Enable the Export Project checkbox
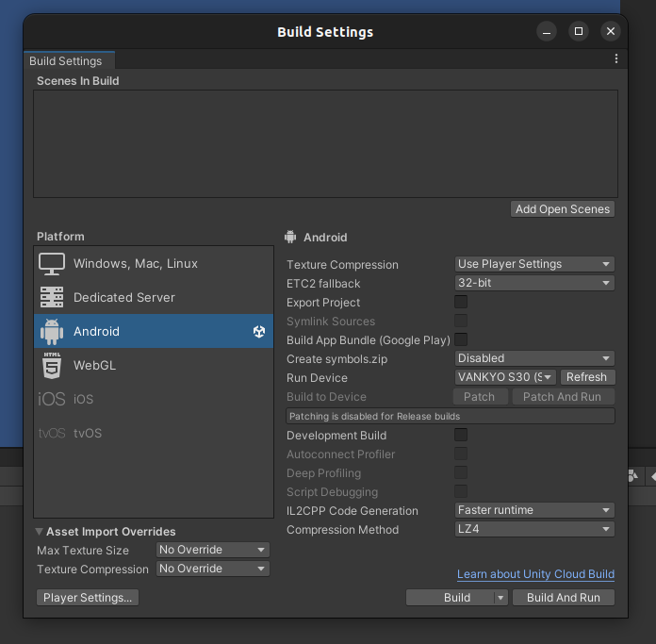Image resolution: width=656 pixels, height=644 pixels. (x=461, y=302)
